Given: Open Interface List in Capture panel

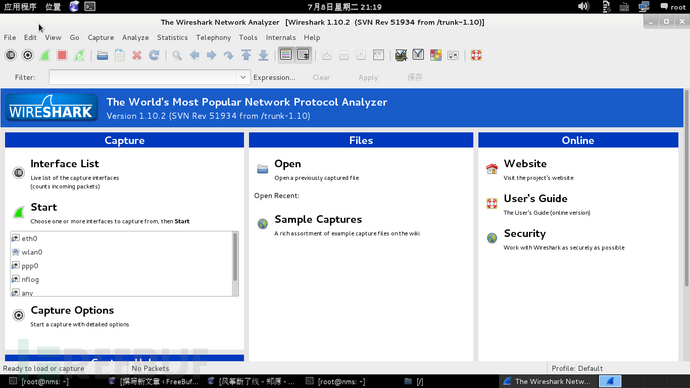Looking at the screenshot, I should pos(65,164).
